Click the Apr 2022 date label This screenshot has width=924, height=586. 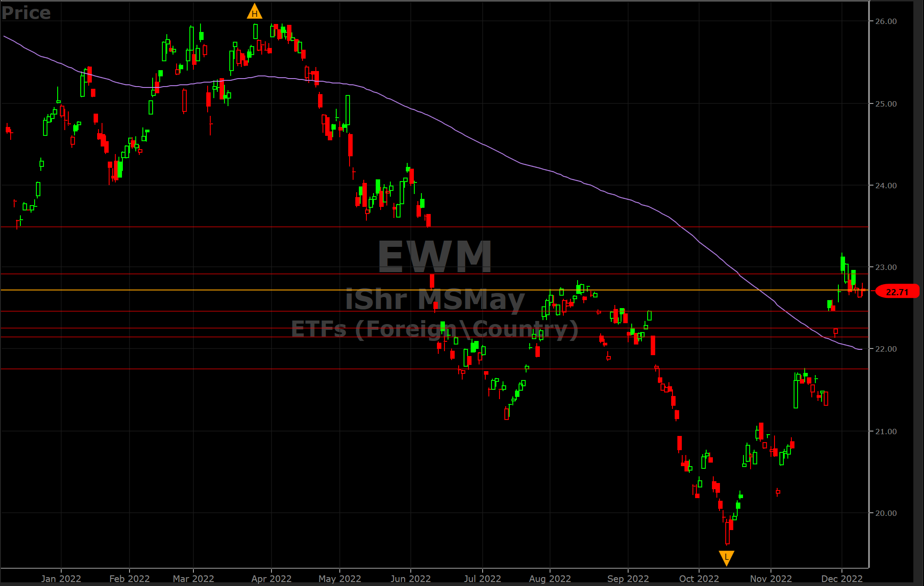[x=271, y=578]
